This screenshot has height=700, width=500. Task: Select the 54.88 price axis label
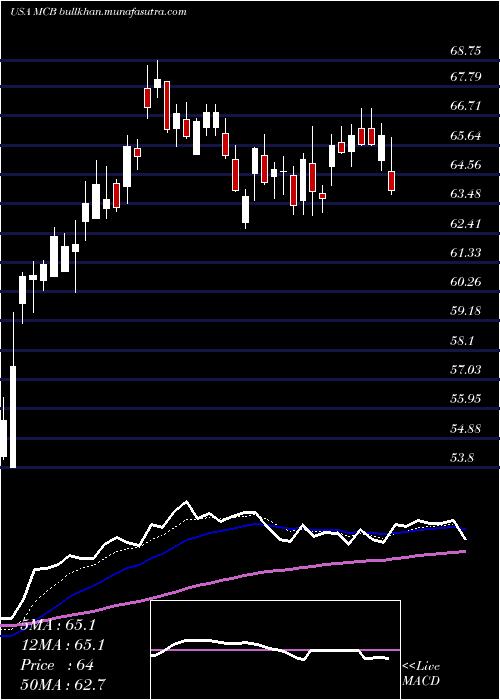(466, 428)
